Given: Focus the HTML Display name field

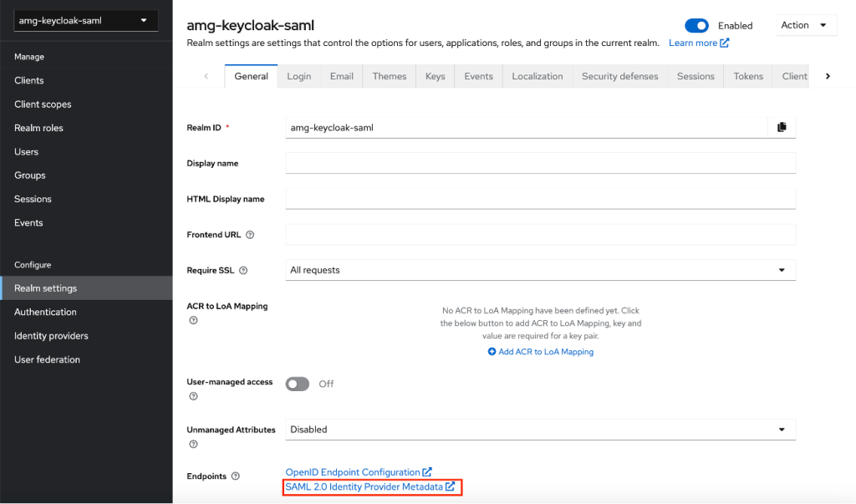Looking at the screenshot, I should point(541,199).
